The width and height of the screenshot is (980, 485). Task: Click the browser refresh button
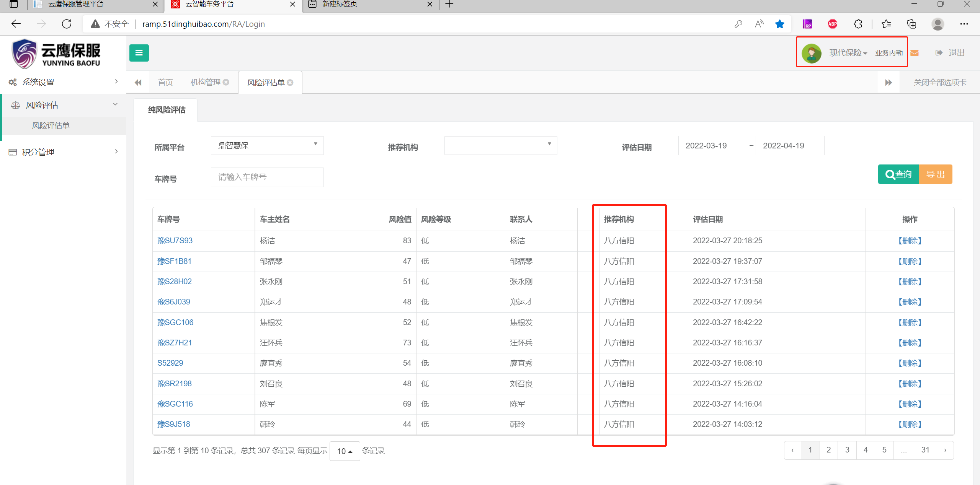point(67,24)
